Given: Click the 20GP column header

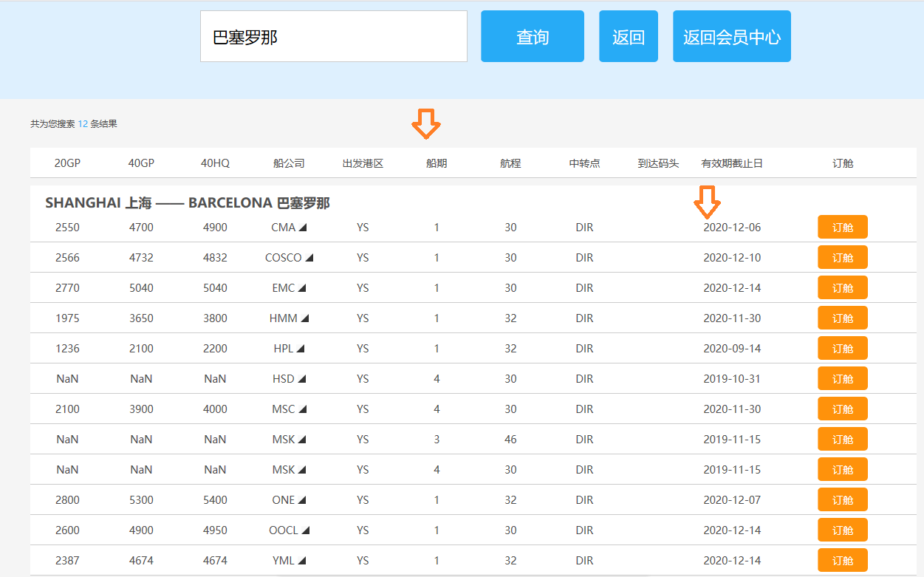Looking at the screenshot, I should tap(67, 163).
